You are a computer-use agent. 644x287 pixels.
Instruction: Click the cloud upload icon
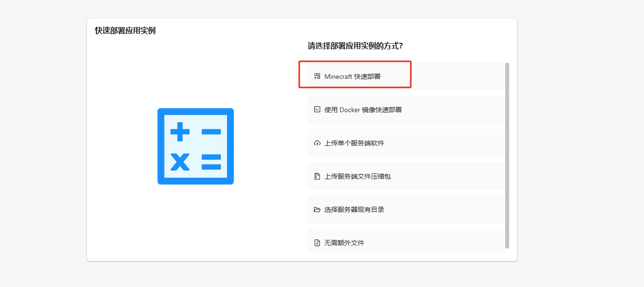tap(317, 143)
